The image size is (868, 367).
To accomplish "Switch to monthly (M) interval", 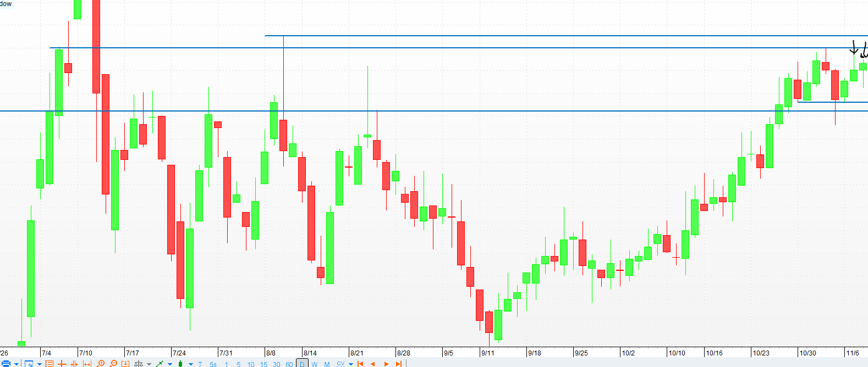I will [327, 364].
